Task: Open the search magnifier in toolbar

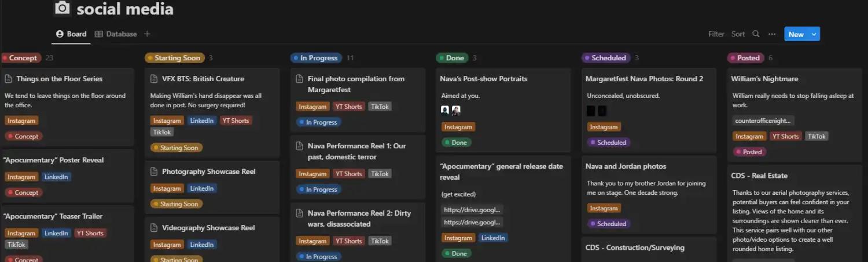Action: tap(756, 34)
